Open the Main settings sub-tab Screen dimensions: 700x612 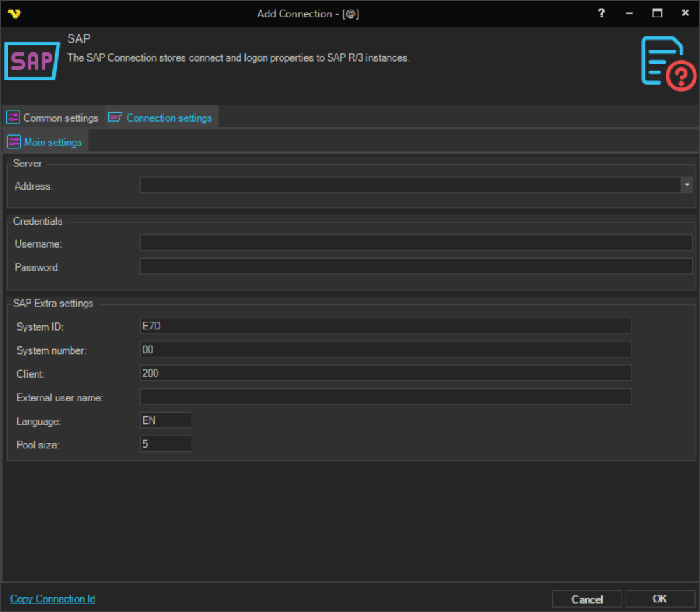[x=45, y=142]
